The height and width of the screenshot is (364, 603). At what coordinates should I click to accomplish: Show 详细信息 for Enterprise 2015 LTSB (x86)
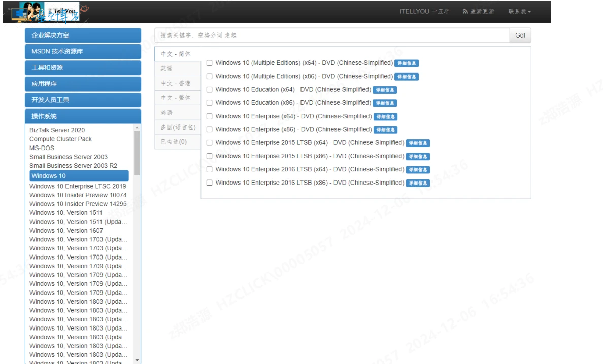(418, 157)
